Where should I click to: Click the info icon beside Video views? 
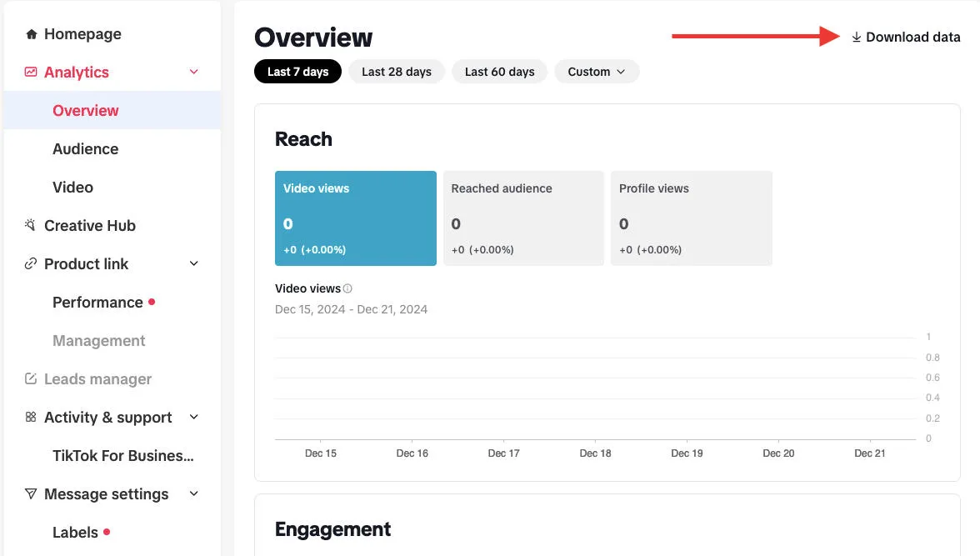pos(347,288)
